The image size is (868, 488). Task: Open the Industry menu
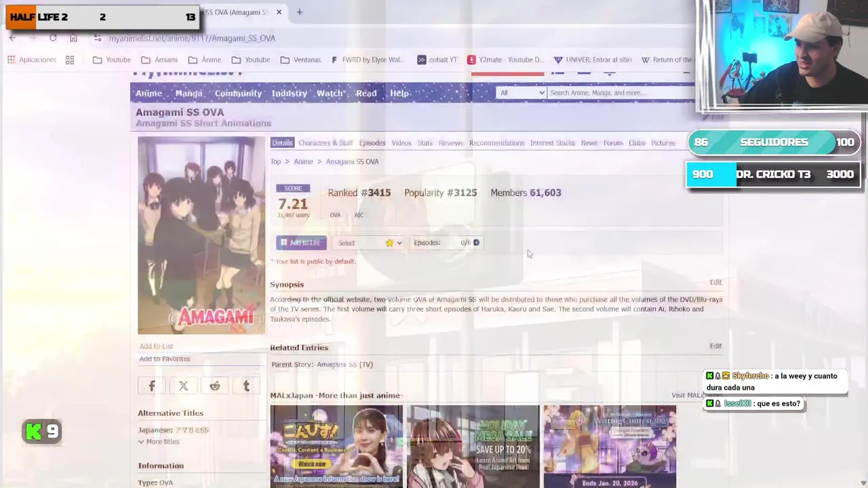pos(289,94)
